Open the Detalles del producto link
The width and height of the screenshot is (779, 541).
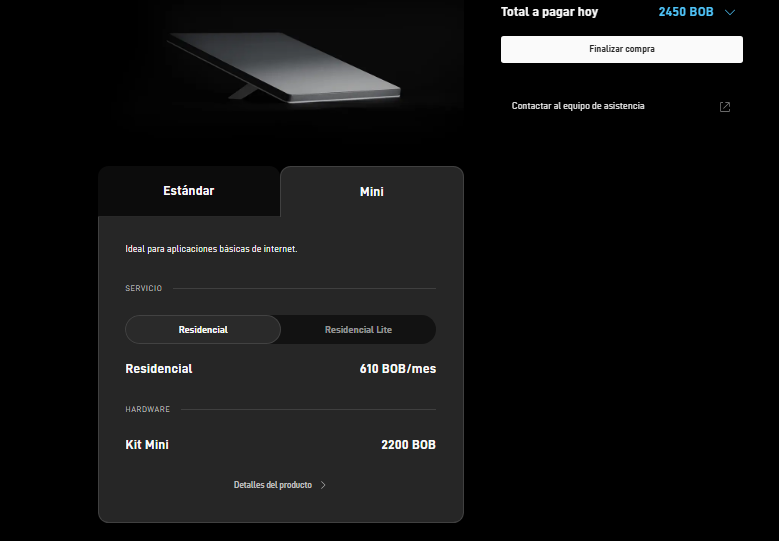coord(273,485)
